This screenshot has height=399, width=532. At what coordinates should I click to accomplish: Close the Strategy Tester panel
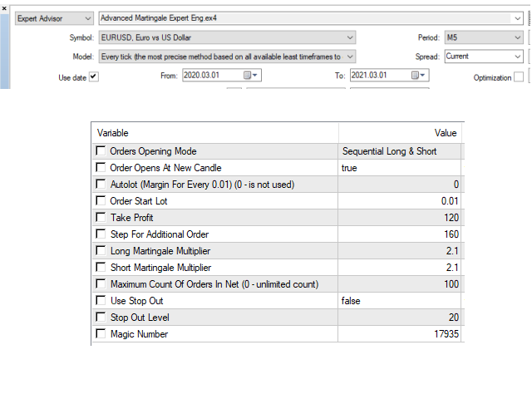pos(4,8)
